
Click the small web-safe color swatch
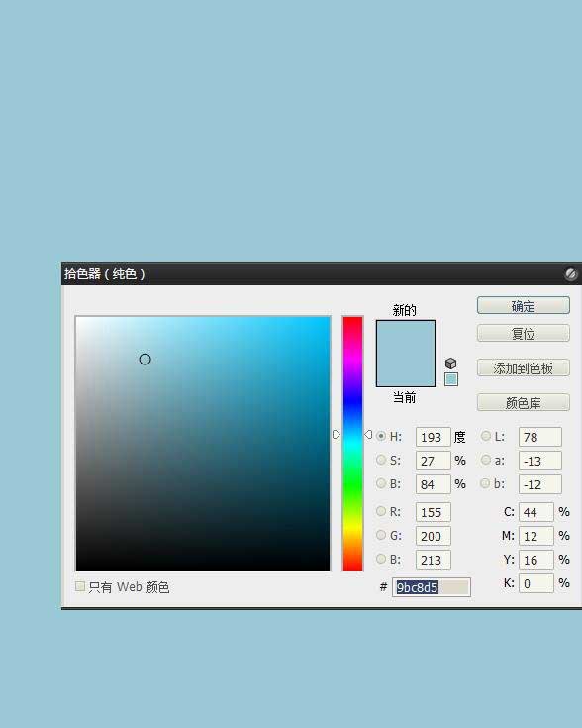tap(451, 379)
